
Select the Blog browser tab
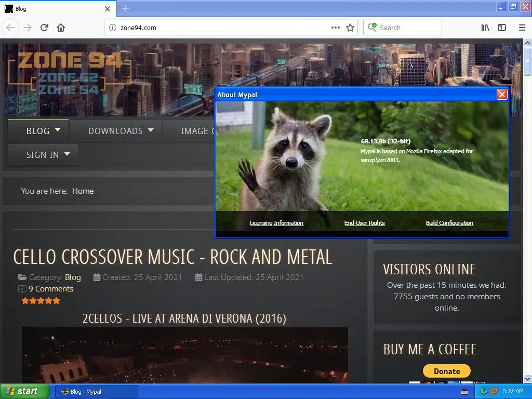click(x=58, y=9)
